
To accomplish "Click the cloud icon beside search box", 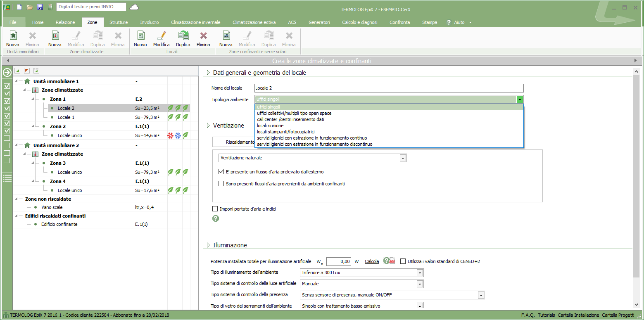I will [x=134, y=7].
